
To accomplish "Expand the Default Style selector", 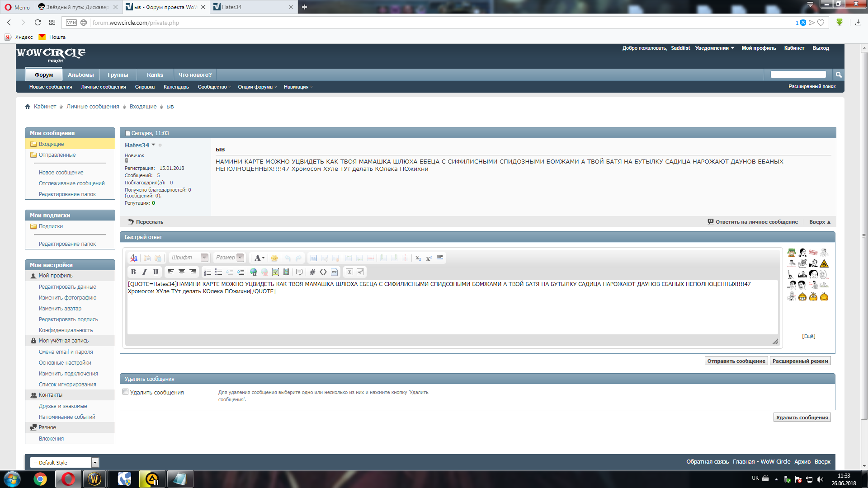I will coord(95,462).
